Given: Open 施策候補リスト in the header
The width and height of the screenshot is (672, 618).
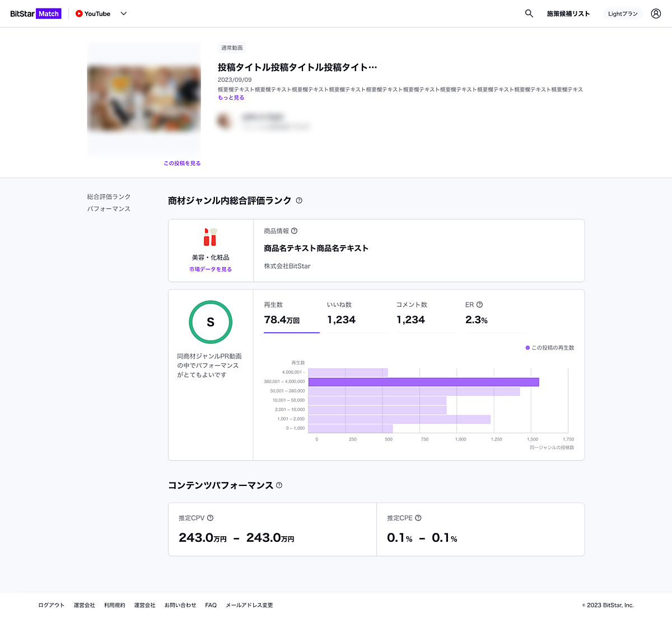Looking at the screenshot, I should pyautogui.click(x=568, y=13).
